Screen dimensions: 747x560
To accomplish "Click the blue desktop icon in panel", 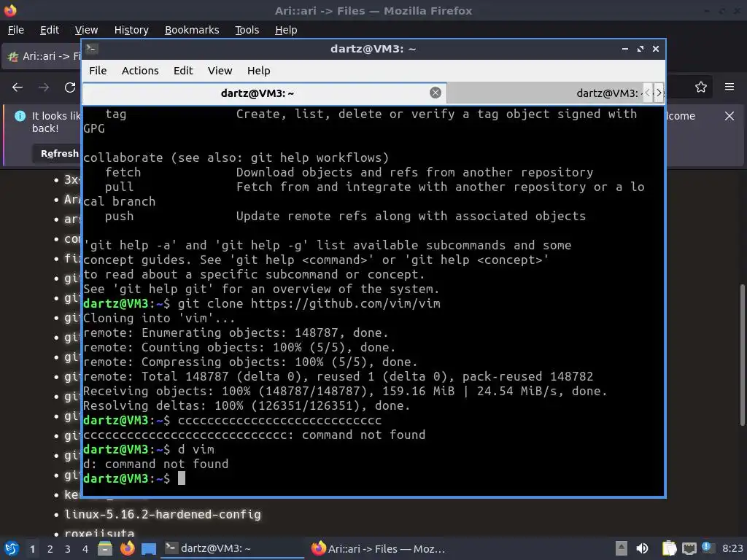I will (x=149, y=548).
